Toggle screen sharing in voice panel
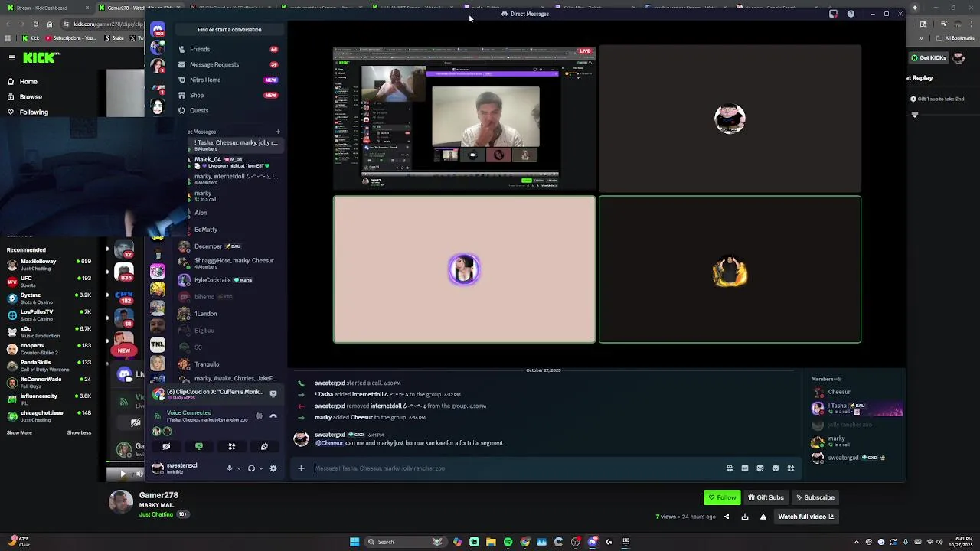980x551 pixels. (199, 446)
